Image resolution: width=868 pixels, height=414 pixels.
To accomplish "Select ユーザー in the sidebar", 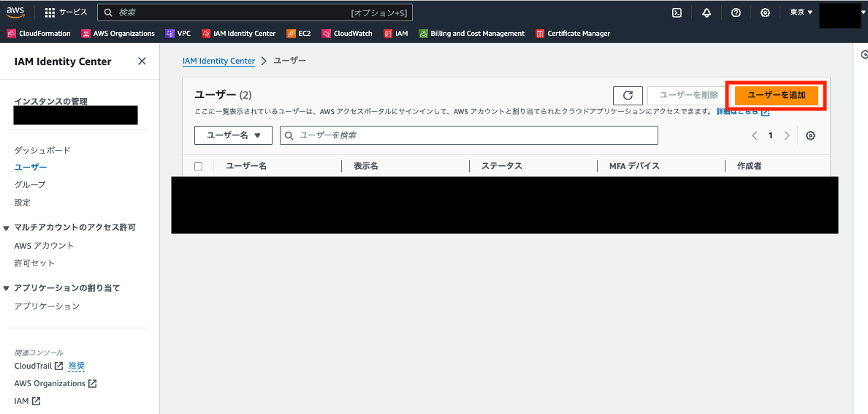I will (x=31, y=167).
